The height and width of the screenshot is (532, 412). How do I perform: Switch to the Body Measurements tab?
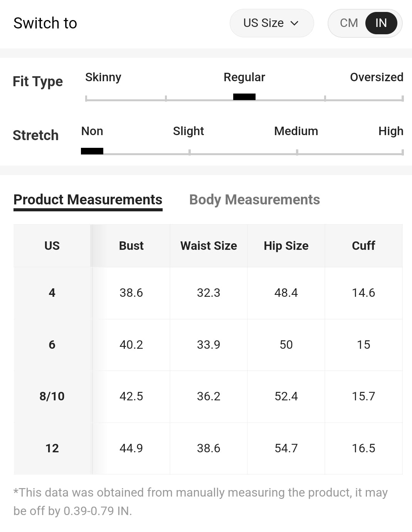click(254, 200)
